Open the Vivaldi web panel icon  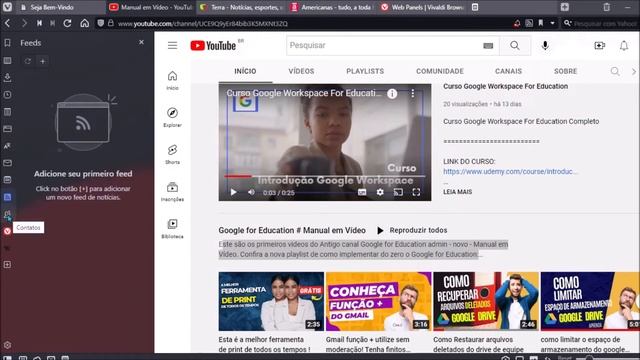point(7,231)
